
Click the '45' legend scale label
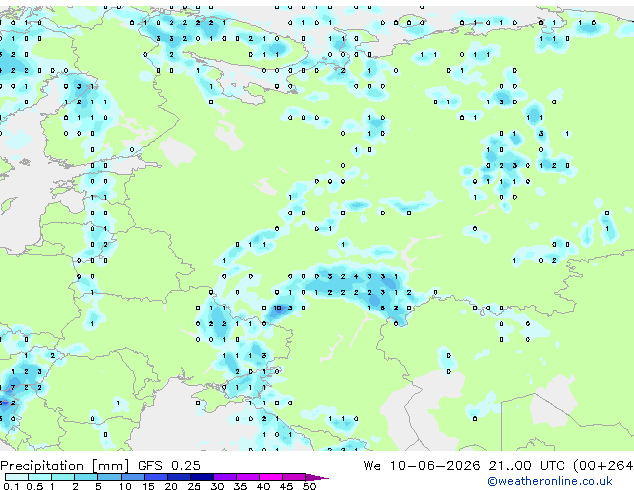pos(286,486)
